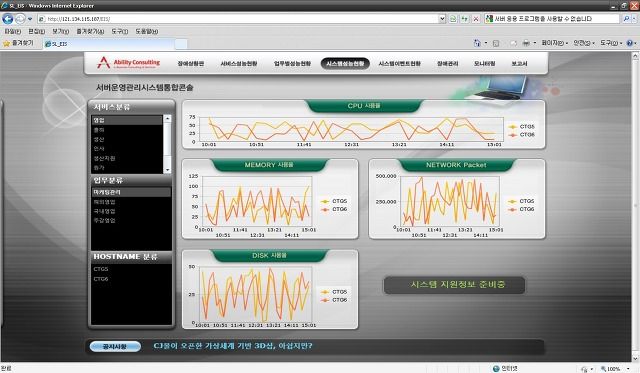Go to 서비스성능현황 navigation tab

click(239, 64)
